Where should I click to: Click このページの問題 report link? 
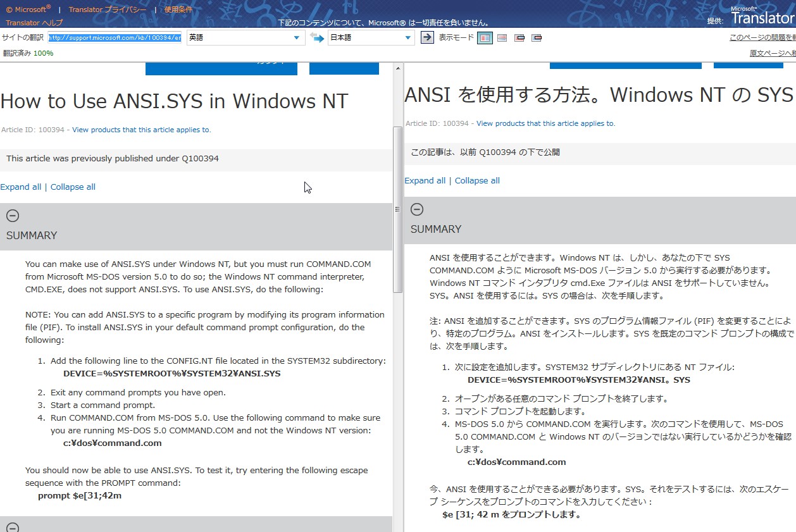tap(762, 37)
